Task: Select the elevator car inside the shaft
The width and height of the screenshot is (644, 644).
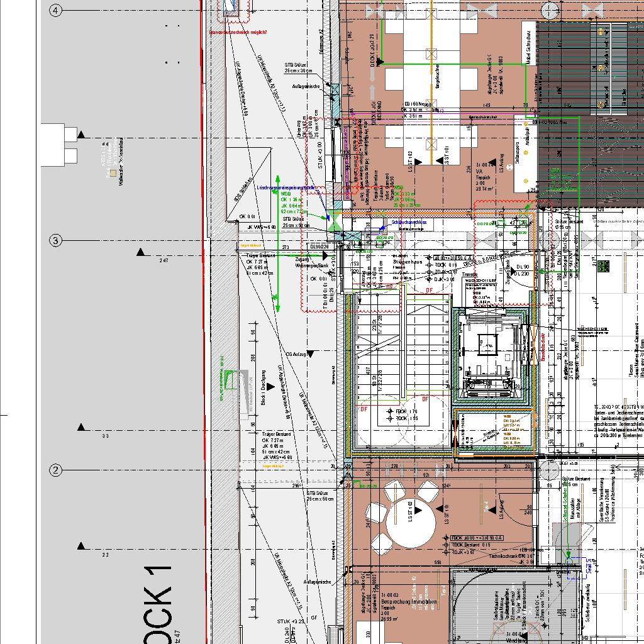Action: pyautogui.click(x=487, y=345)
